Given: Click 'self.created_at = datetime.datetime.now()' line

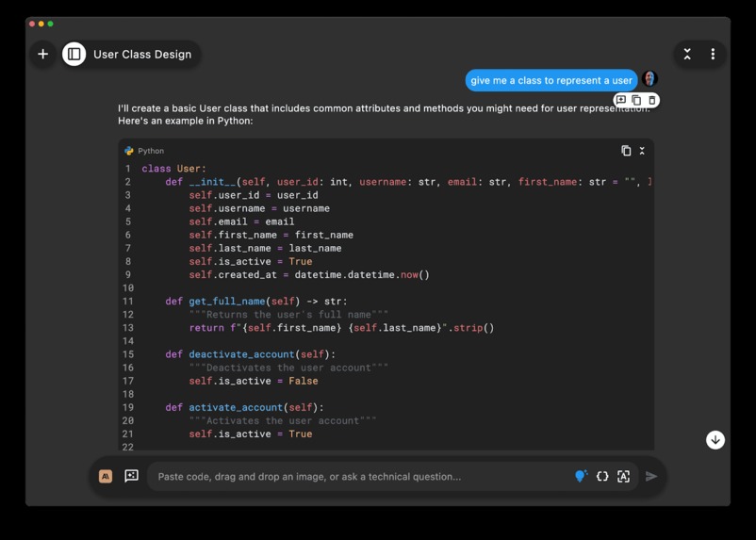Looking at the screenshot, I should (x=309, y=275).
